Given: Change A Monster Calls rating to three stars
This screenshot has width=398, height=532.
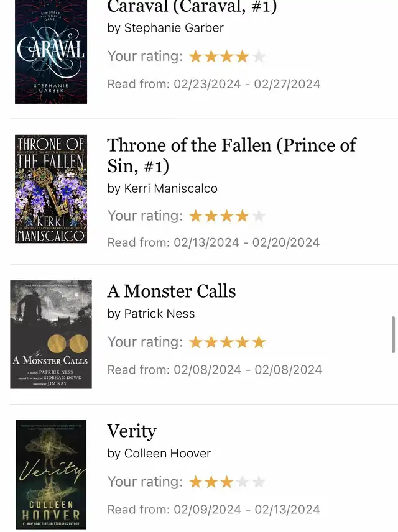Looking at the screenshot, I should coord(228,342).
